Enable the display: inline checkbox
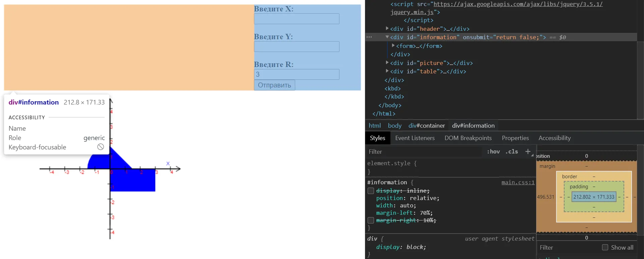Image resolution: width=644 pixels, height=259 pixels. [371, 191]
